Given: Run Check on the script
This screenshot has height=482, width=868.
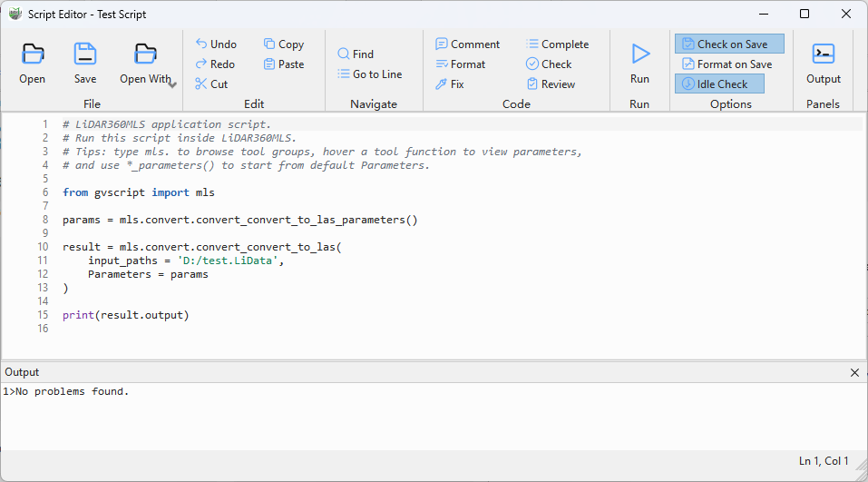Looking at the screenshot, I should pos(549,64).
